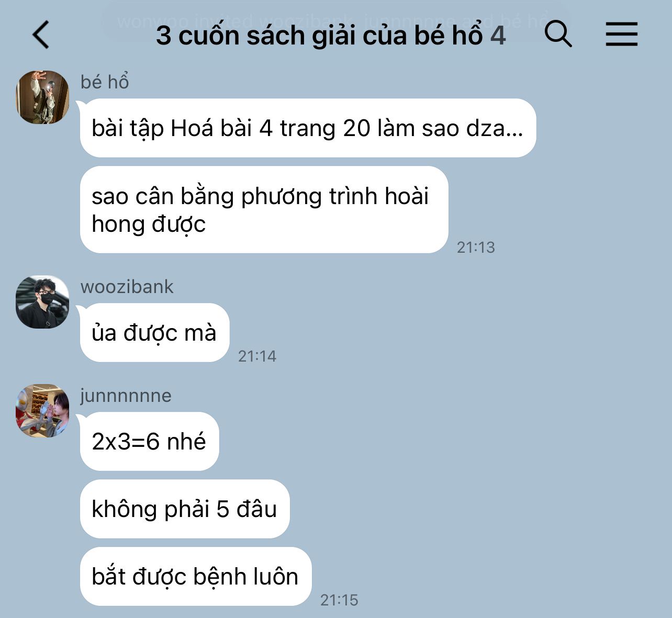Tap the 21:15 timestamp

coord(339,600)
